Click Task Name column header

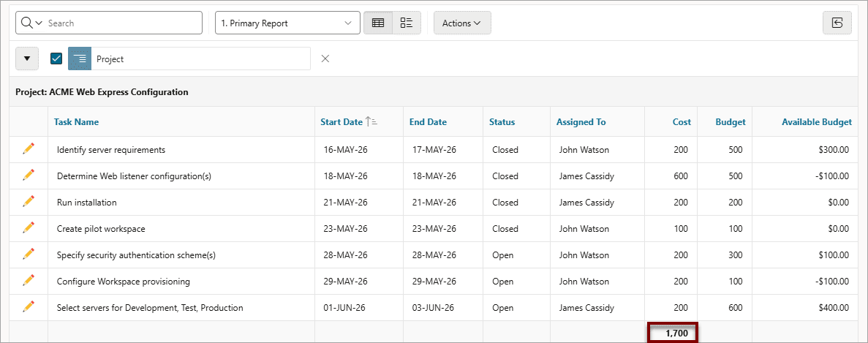(76, 122)
